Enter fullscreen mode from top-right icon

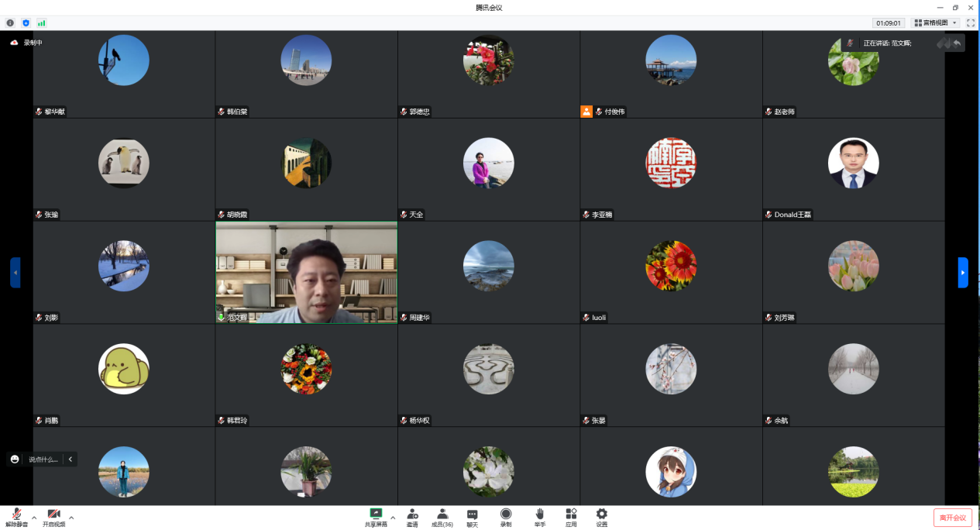970,23
